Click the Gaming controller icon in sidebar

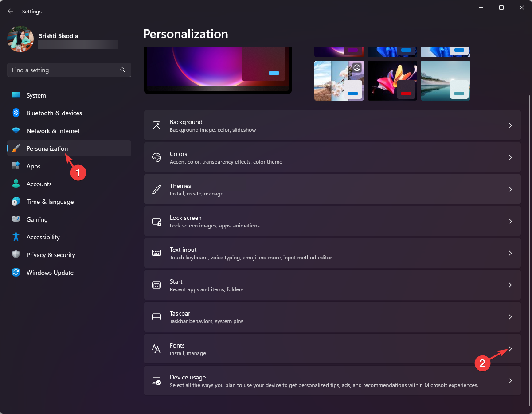tap(16, 219)
